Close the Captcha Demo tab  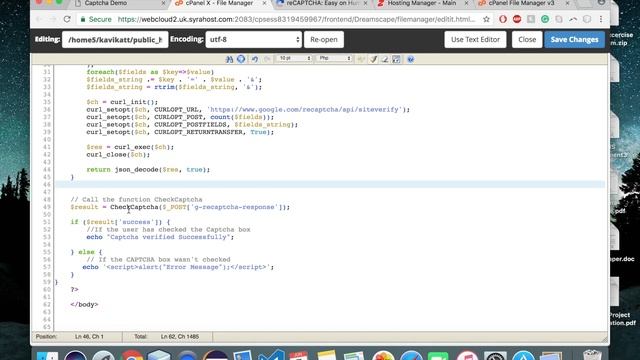pos(164,3)
